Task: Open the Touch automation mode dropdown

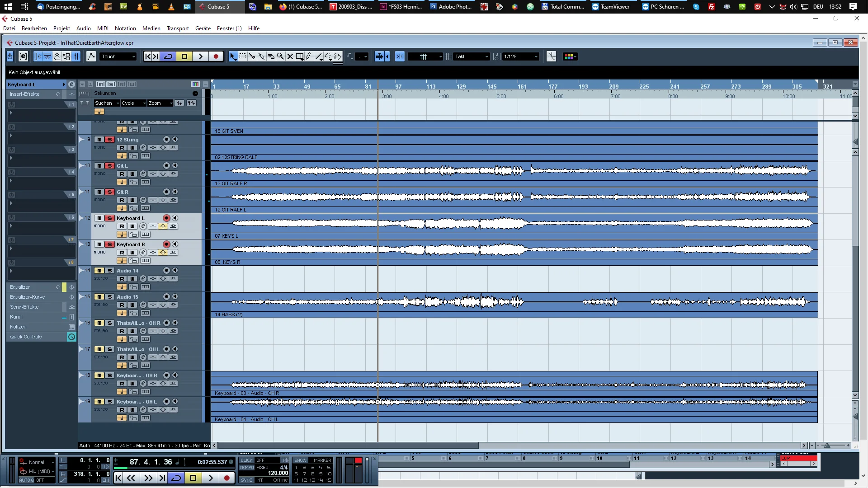Action: click(118, 56)
